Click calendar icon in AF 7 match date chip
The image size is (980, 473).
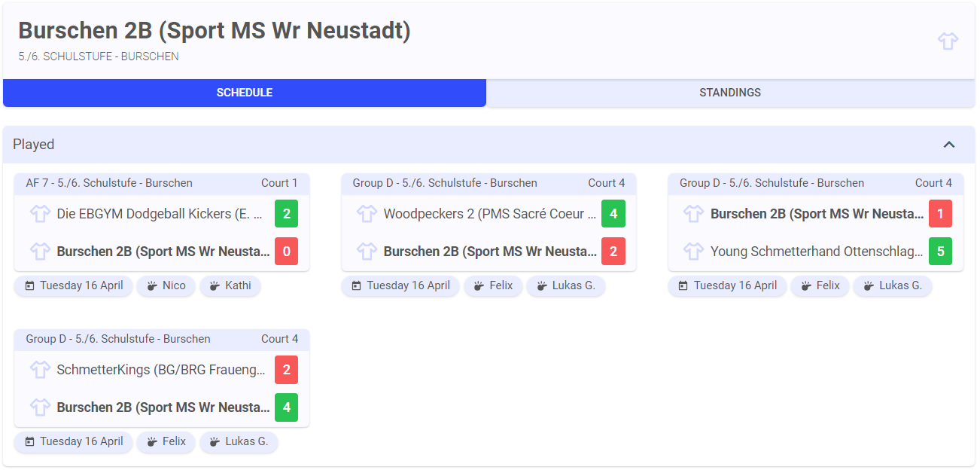(30, 286)
